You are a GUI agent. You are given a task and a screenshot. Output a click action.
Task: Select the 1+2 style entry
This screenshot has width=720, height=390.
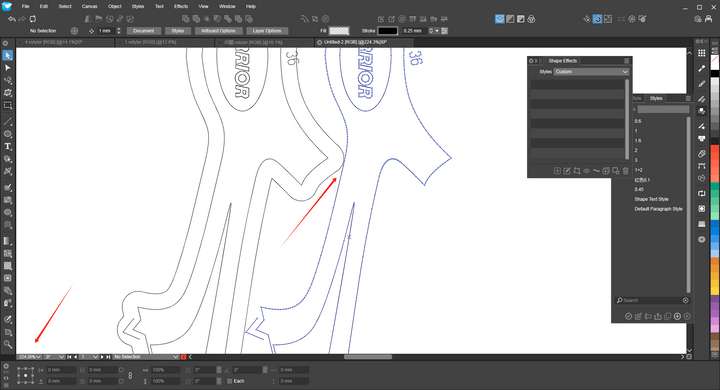tap(639, 170)
